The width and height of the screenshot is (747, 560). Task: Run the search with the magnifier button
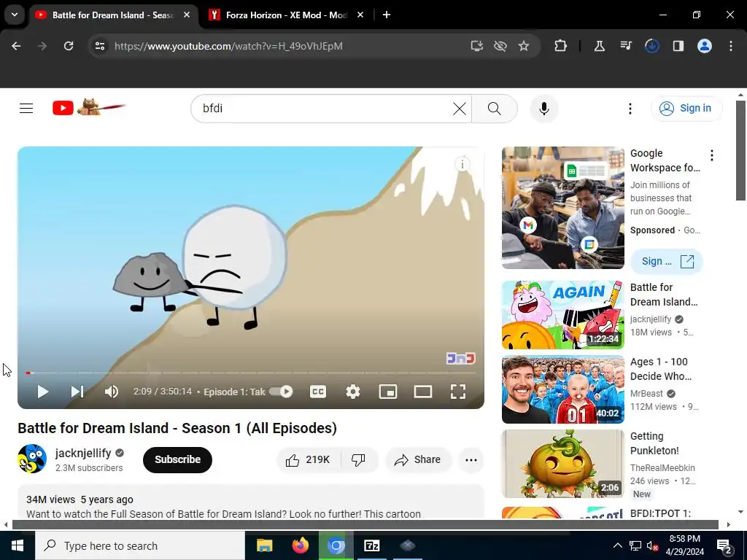[495, 109]
